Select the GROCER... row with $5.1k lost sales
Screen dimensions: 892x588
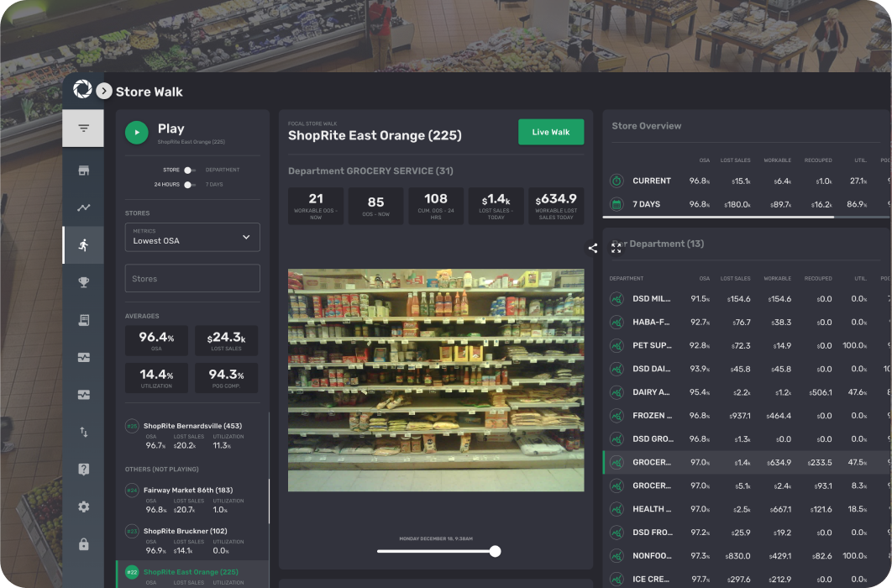click(x=747, y=486)
